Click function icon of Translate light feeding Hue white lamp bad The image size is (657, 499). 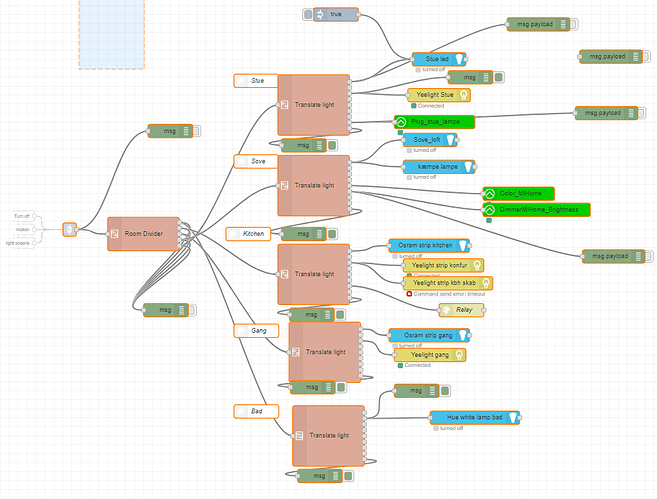(x=299, y=436)
